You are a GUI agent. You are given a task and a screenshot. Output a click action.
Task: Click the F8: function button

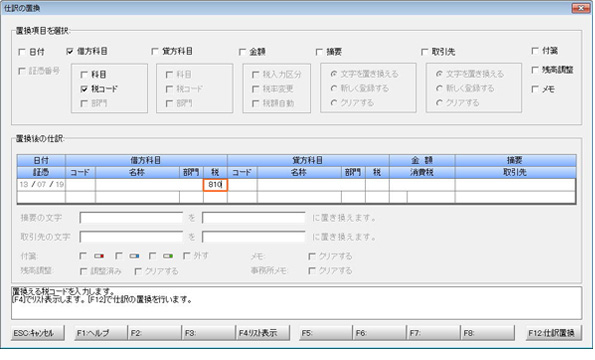(488, 333)
